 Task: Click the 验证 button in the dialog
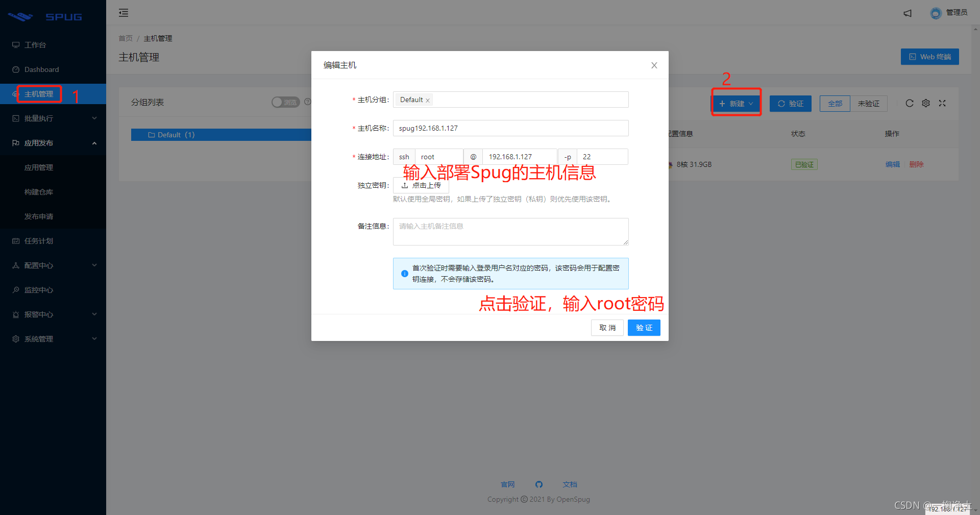(644, 327)
